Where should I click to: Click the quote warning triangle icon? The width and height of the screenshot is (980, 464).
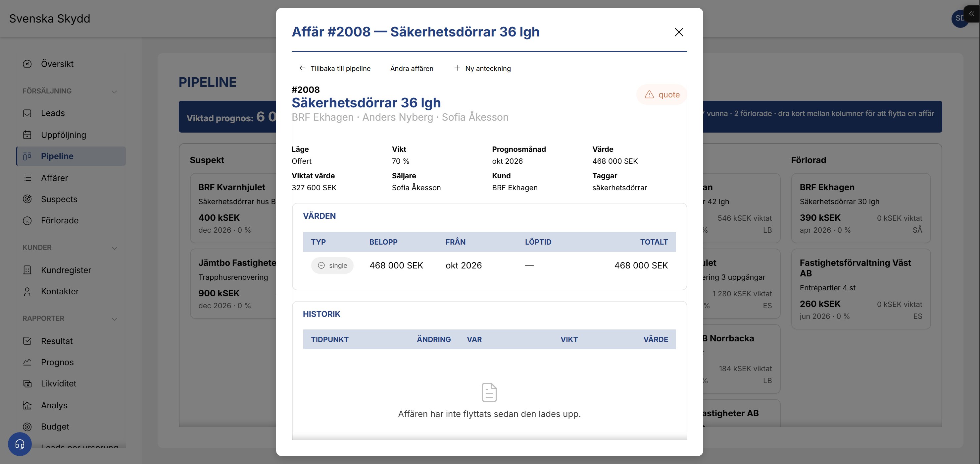(x=649, y=94)
